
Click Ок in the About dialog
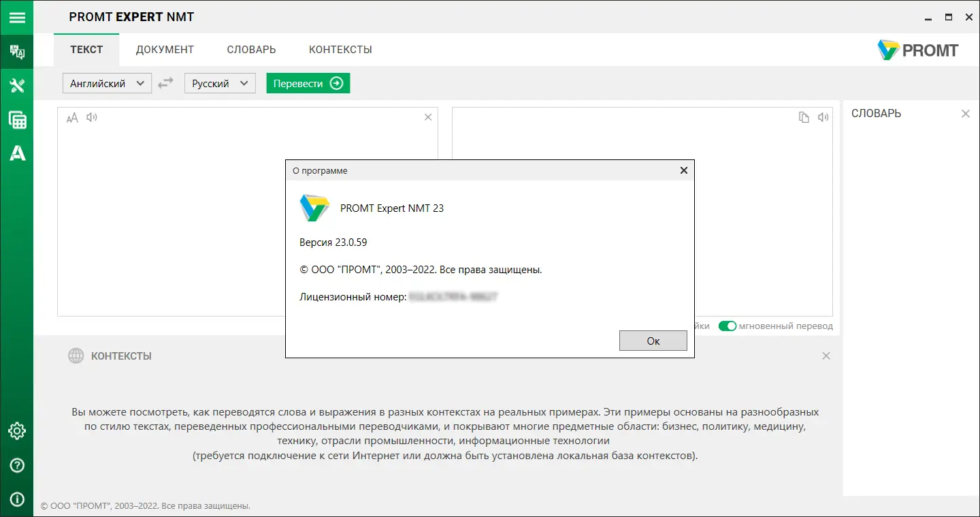coord(653,341)
